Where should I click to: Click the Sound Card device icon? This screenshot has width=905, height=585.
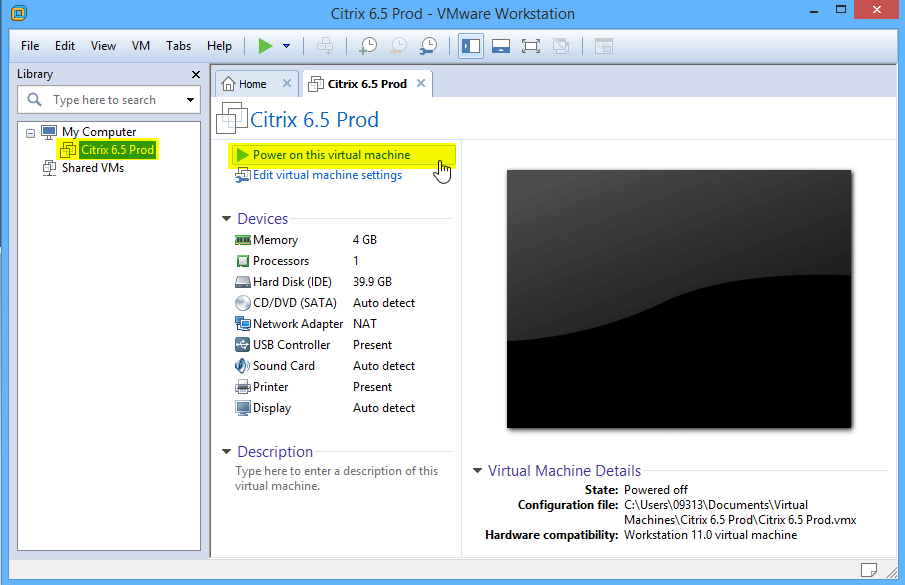coord(243,366)
